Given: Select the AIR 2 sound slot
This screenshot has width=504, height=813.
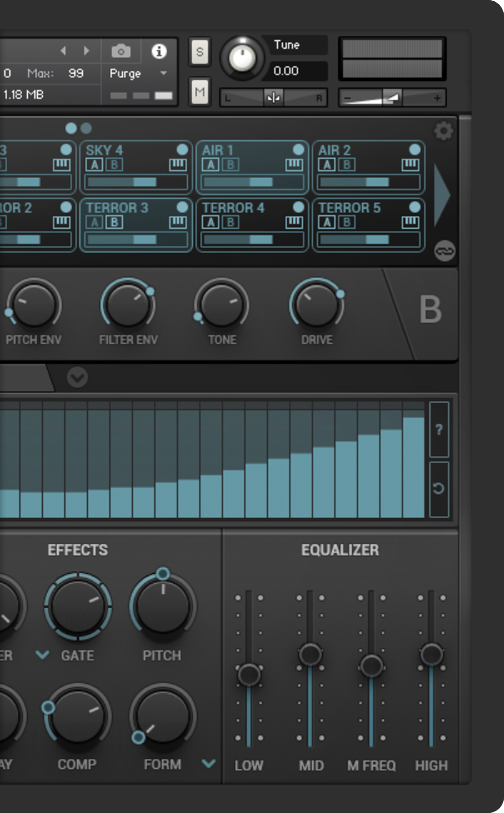Looking at the screenshot, I should pyautogui.click(x=369, y=168).
